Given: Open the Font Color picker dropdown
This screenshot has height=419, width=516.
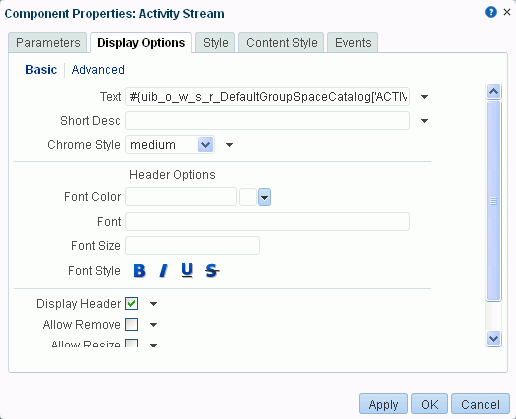Looking at the screenshot, I should [x=264, y=197].
